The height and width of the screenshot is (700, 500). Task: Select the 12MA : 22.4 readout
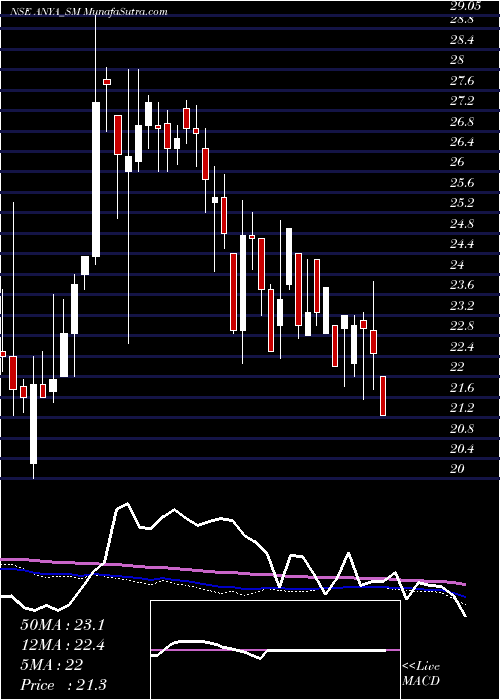click(62, 645)
